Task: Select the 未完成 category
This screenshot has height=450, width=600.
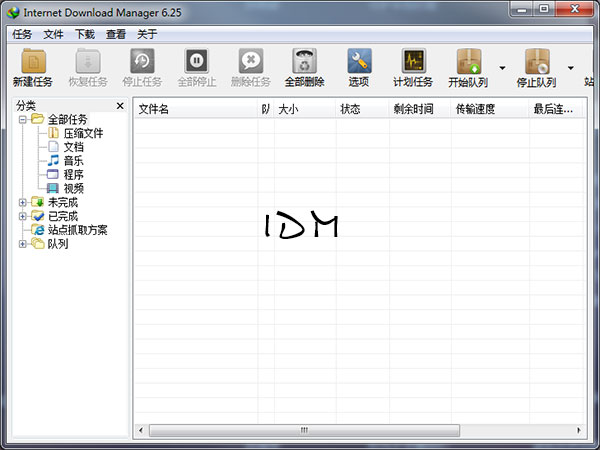Action: pos(63,202)
